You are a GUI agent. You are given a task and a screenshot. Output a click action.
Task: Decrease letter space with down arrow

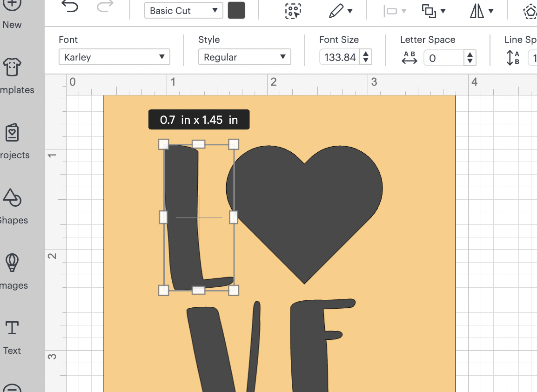point(470,61)
